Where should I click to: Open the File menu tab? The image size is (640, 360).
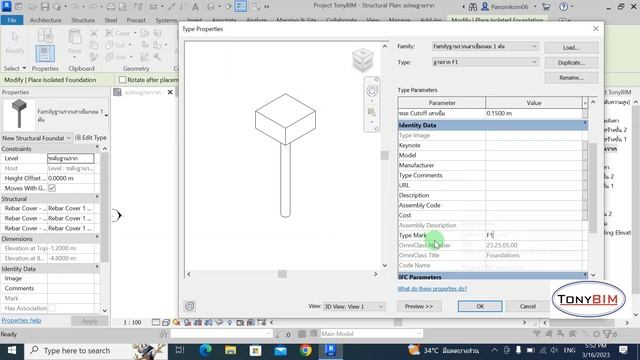[x=12, y=20]
